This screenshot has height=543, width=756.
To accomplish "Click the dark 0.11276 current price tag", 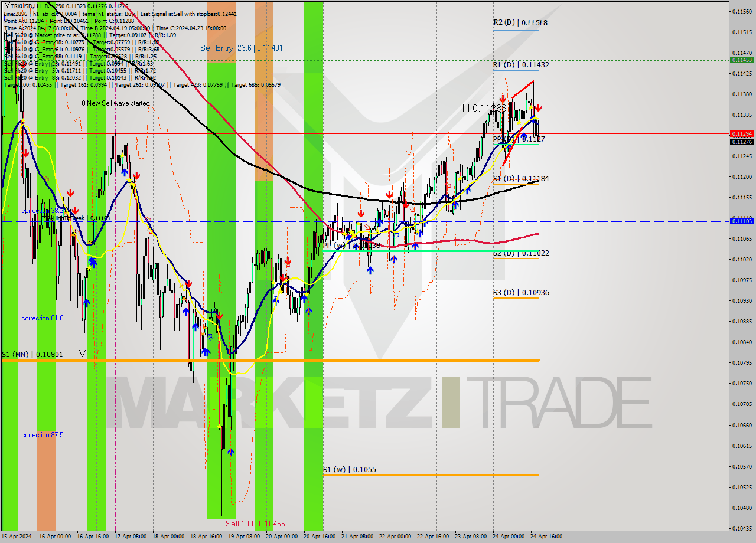I will pyautogui.click(x=742, y=142).
